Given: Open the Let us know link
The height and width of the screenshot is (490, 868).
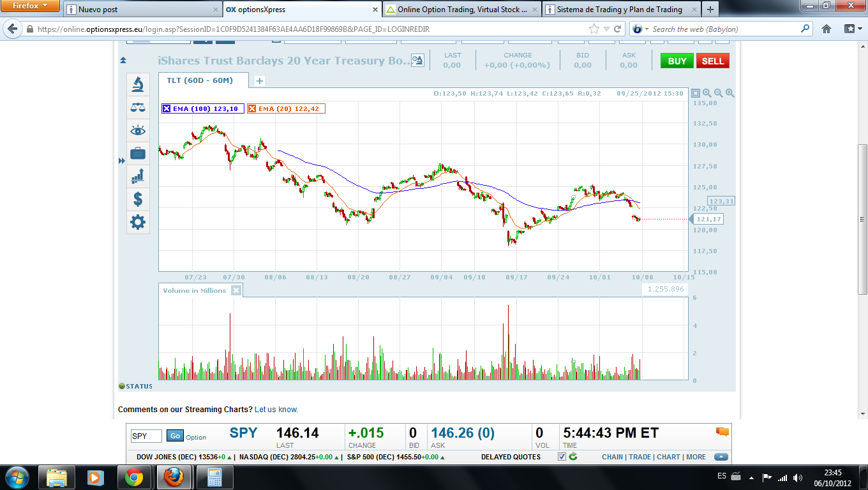Looking at the screenshot, I should click(276, 410).
